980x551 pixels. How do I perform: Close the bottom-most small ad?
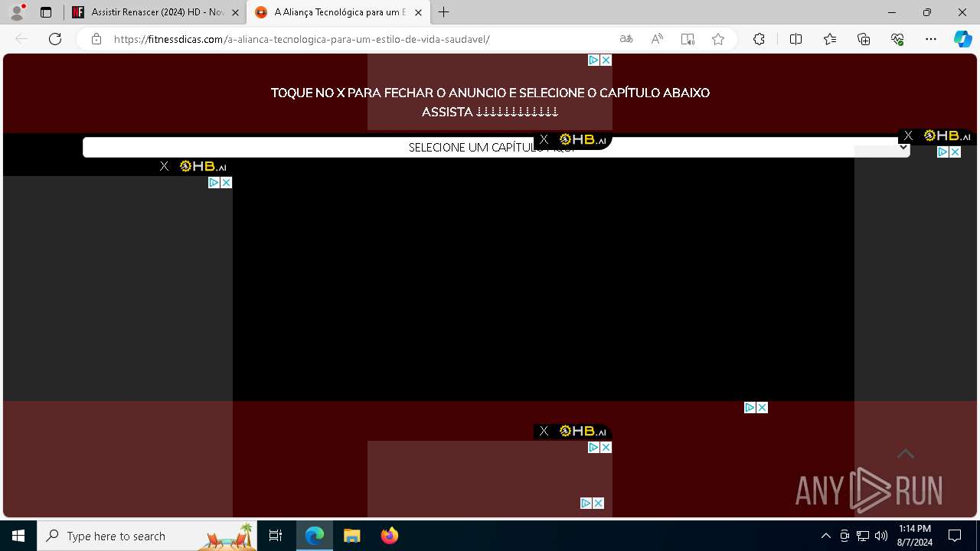tap(598, 503)
